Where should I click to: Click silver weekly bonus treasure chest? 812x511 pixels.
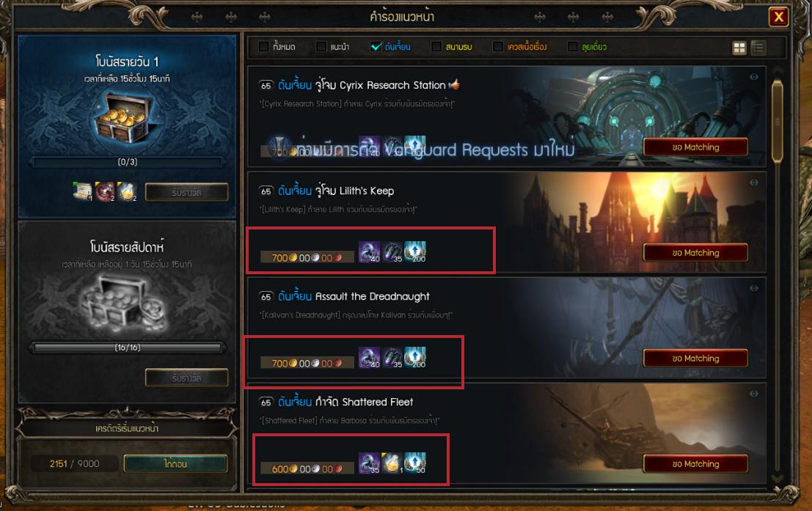pyautogui.click(x=127, y=306)
